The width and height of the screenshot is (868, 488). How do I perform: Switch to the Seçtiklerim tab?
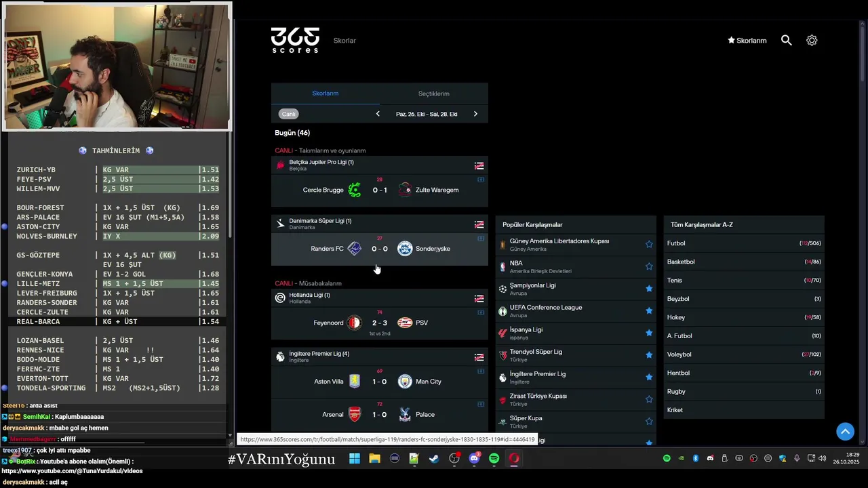[x=434, y=94]
